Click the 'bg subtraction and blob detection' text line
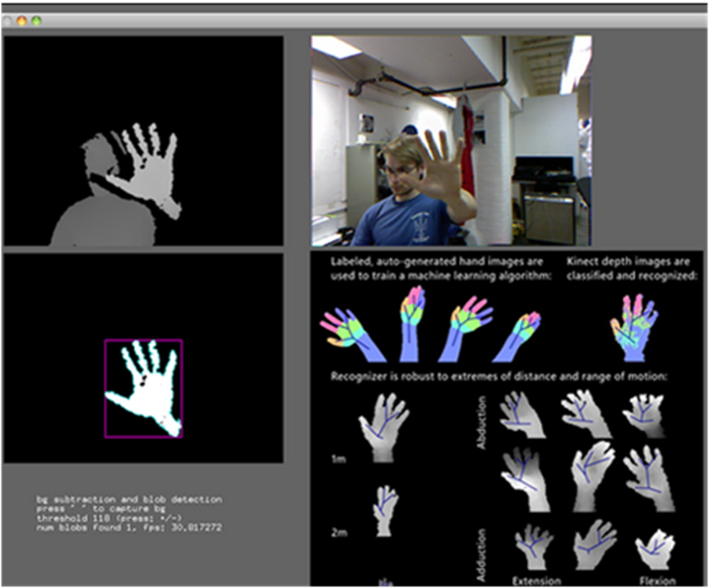709x588 pixels. point(129,500)
